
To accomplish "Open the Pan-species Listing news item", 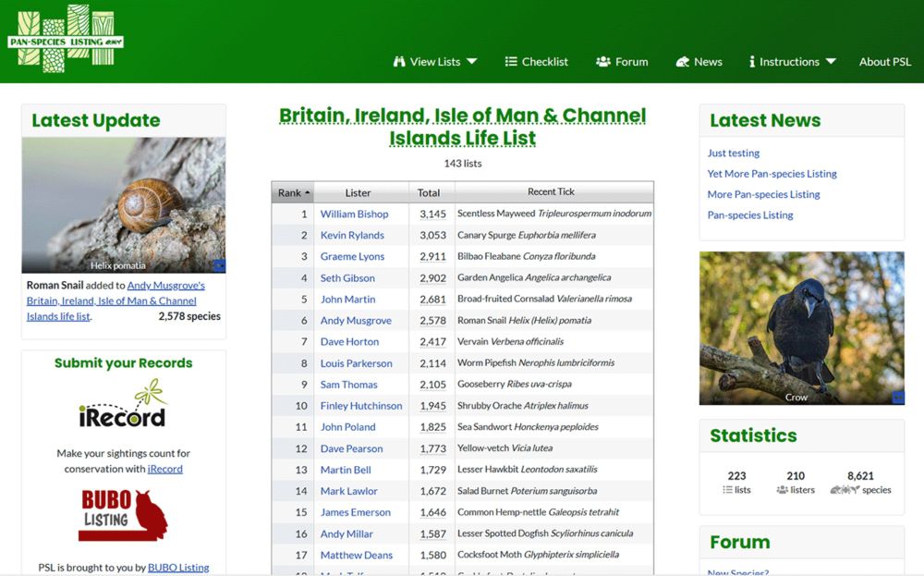I will pyautogui.click(x=750, y=214).
